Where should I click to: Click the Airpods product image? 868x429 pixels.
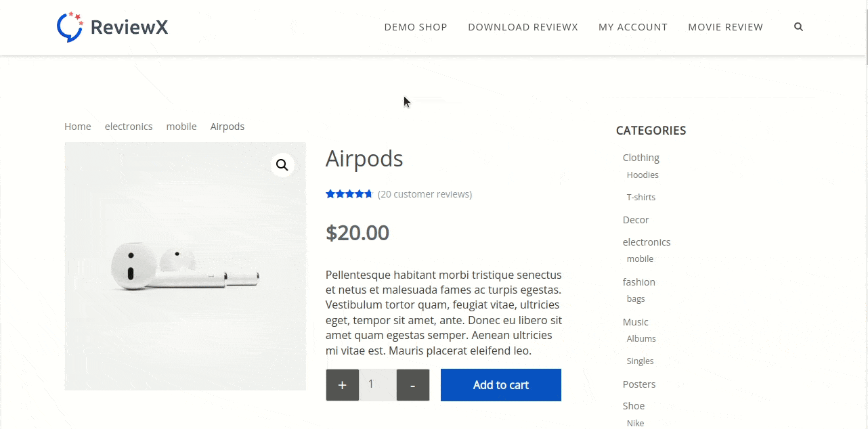click(x=185, y=271)
